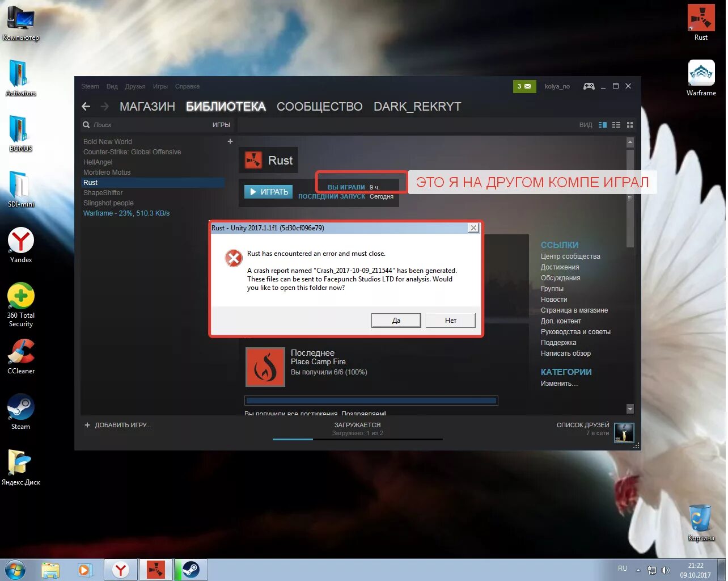Open Страница в магазине link
This screenshot has height=581, width=728.
tap(574, 310)
